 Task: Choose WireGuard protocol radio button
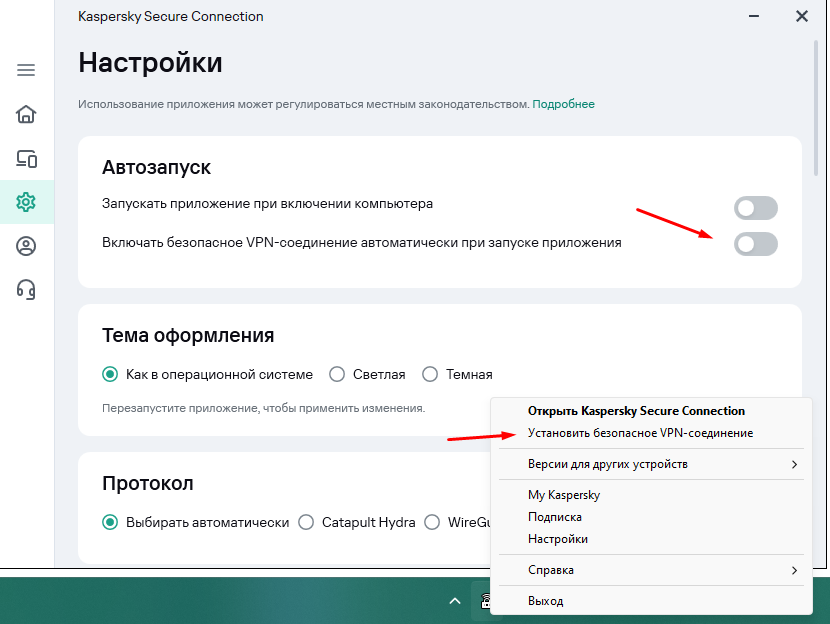tap(432, 522)
